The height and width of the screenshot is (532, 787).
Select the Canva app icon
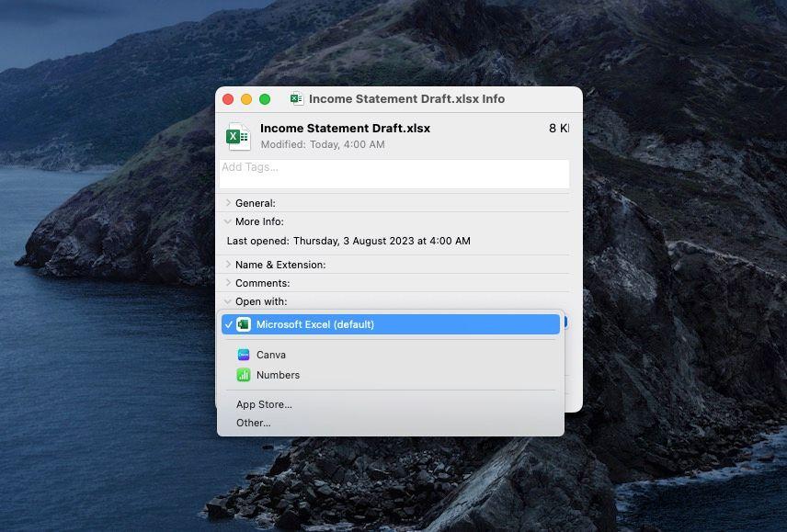point(244,355)
